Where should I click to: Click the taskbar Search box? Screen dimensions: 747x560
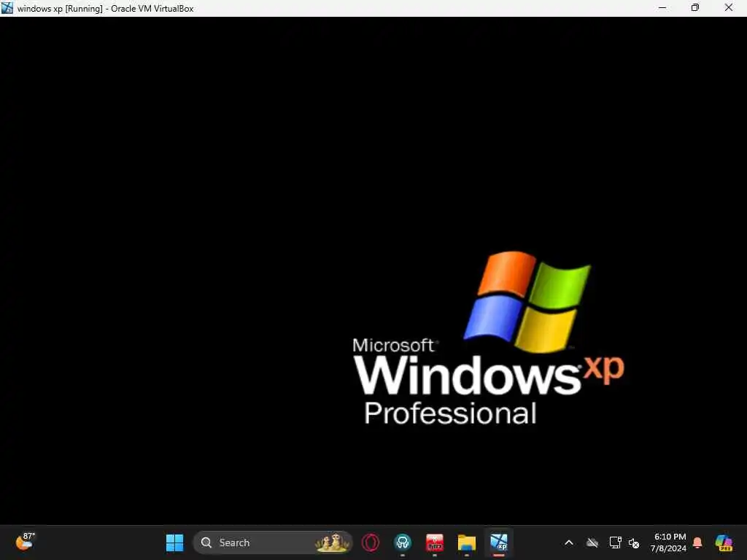(273, 542)
